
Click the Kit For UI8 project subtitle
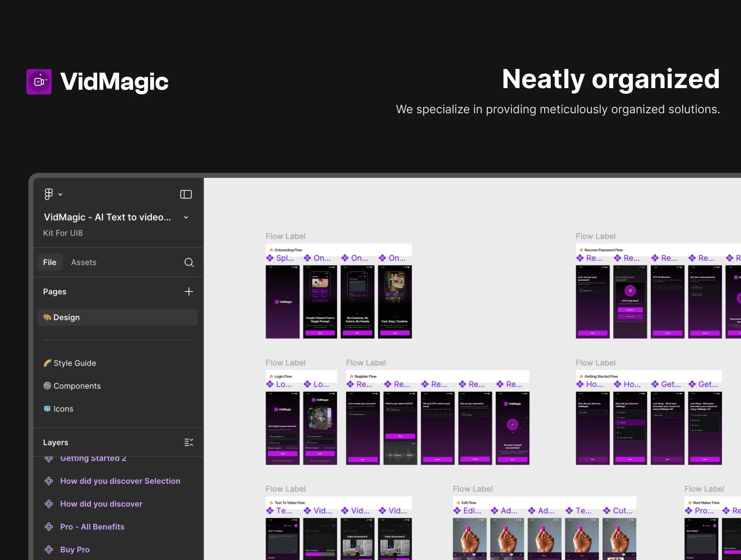(63, 233)
